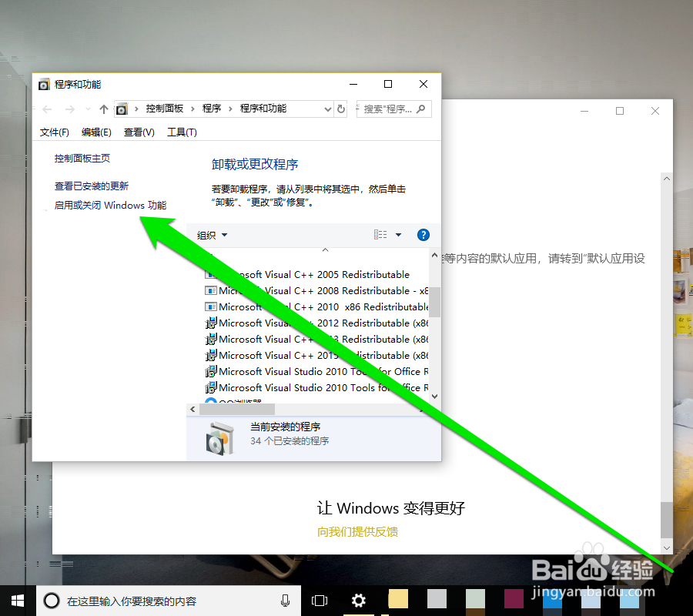Open Task View from the taskbar
Screen dimensions: 693x616
pyautogui.click(x=319, y=601)
